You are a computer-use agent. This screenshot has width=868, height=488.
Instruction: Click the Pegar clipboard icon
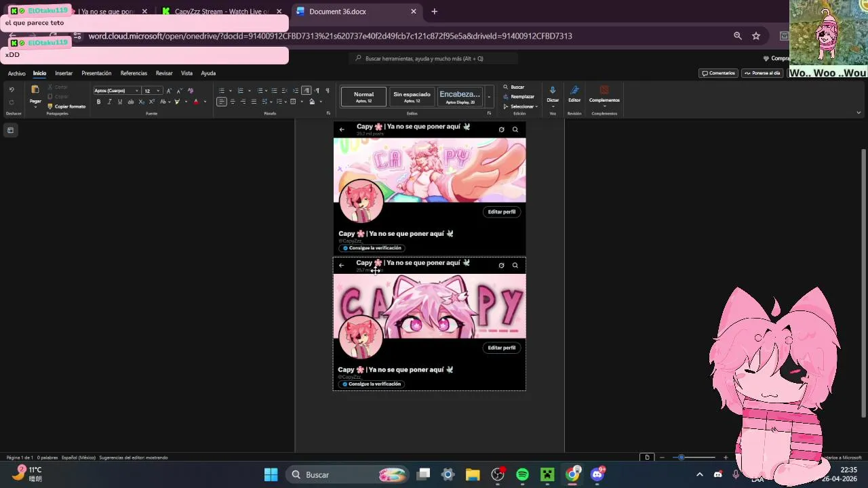[x=35, y=89]
